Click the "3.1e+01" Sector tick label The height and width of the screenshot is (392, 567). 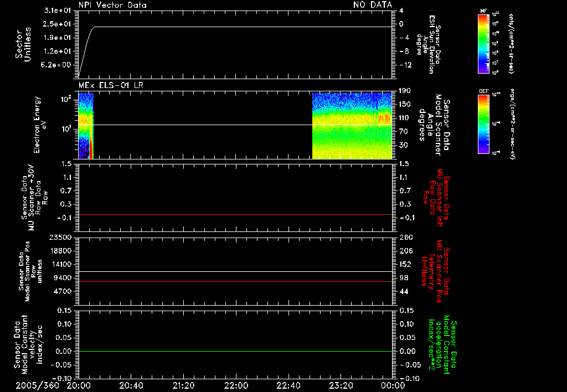pos(57,11)
